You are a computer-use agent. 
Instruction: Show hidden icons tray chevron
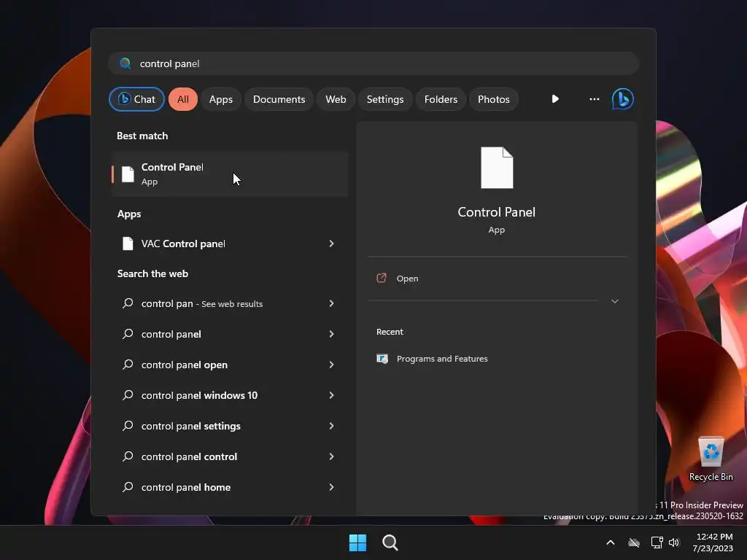click(611, 542)
